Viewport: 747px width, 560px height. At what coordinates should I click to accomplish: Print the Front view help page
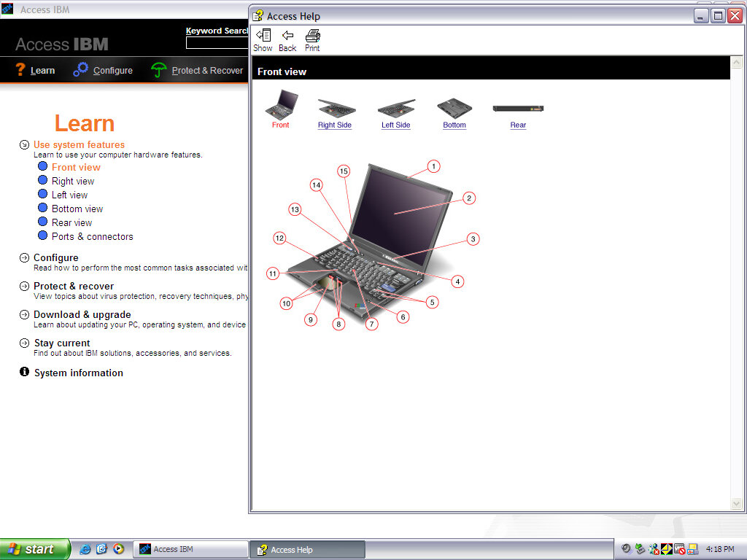click(x=312, y=39)
